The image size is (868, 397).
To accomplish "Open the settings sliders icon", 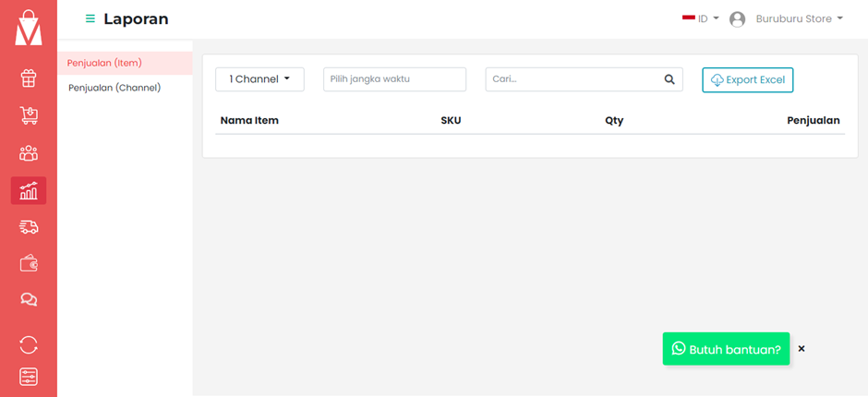I will pyautogui.click(x=29, y=377).
